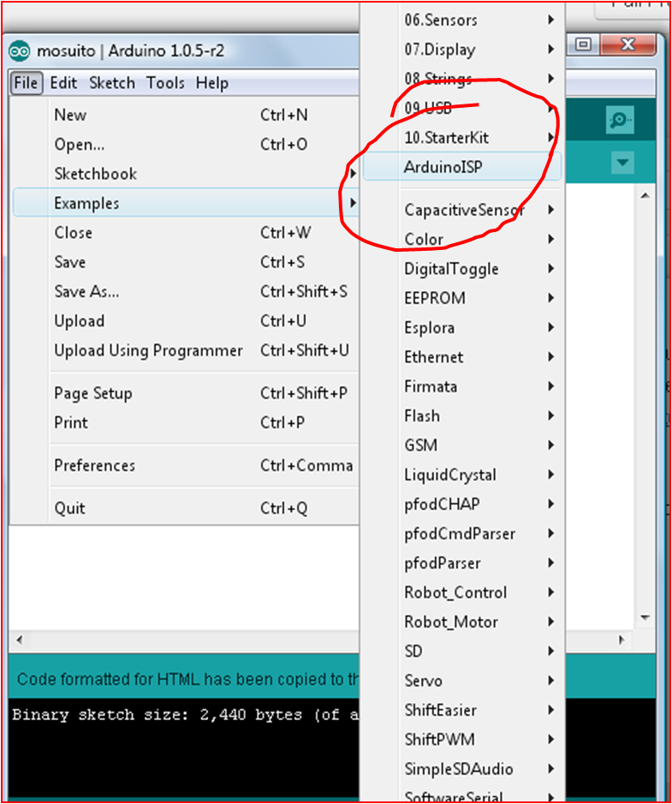Choose Quit from File menu

coord(186,508)
